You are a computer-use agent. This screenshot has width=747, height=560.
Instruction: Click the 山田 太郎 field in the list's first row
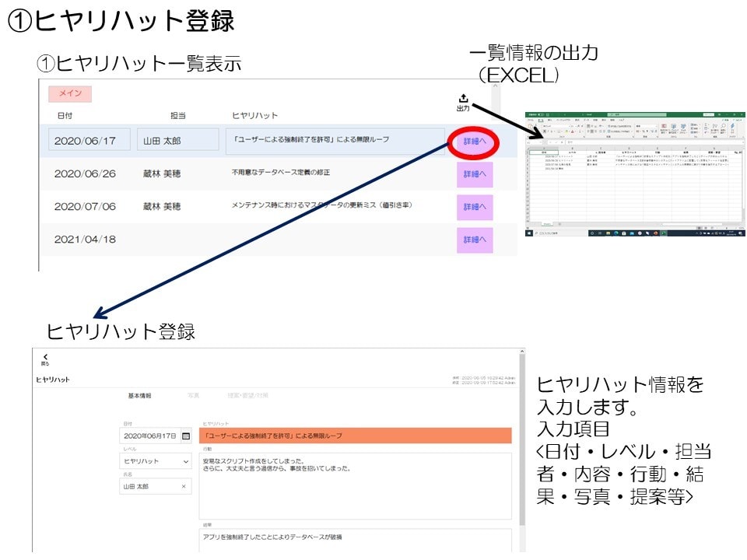tap(177, 139)
